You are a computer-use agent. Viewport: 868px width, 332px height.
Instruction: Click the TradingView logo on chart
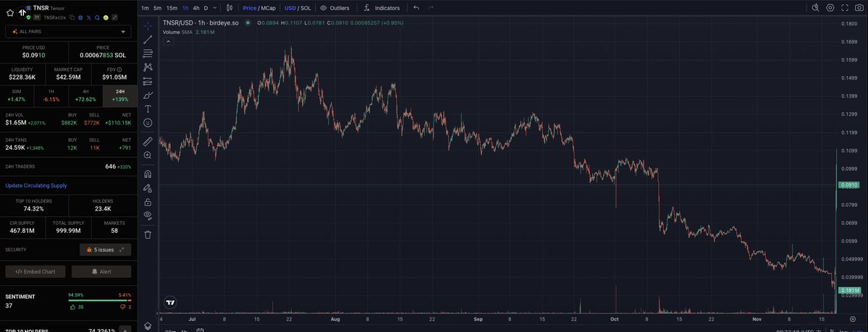pyautogui.click(x=171, y=302)
